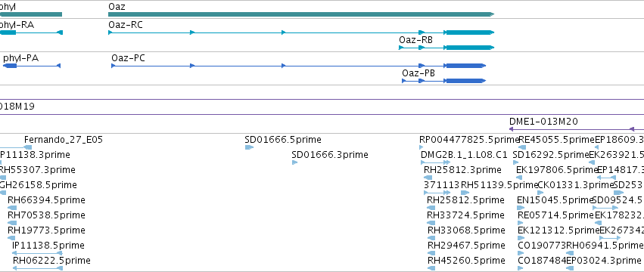
Task: Click the IP11138.5prime EST glyph
Action: (37, 253)
